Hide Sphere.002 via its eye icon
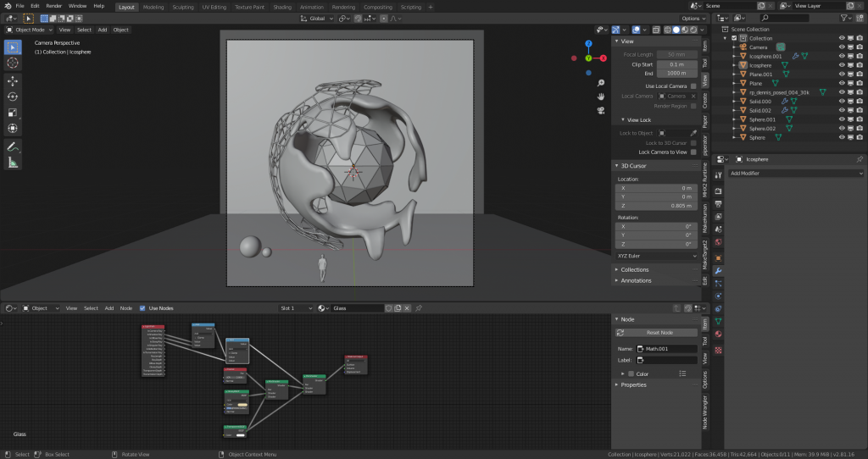 coord(842,128)
